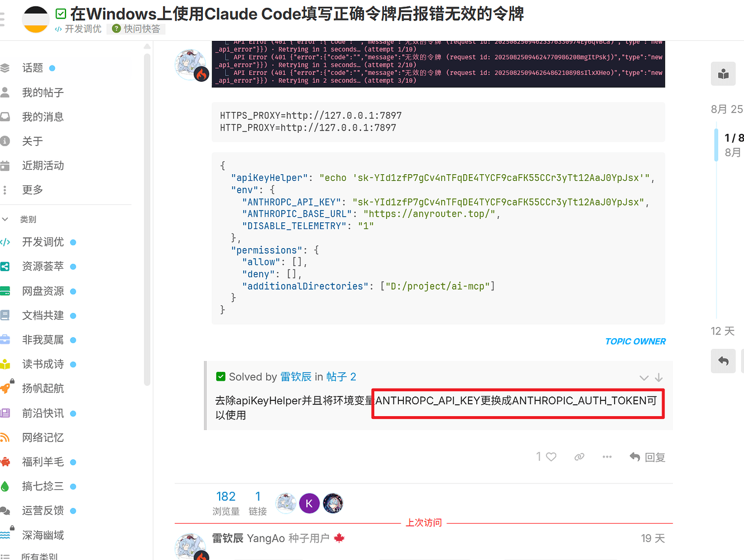This screenshot has height=560, width=744.
Task: Jump to solved post via down arrow
Action: (x=659, y=377)
